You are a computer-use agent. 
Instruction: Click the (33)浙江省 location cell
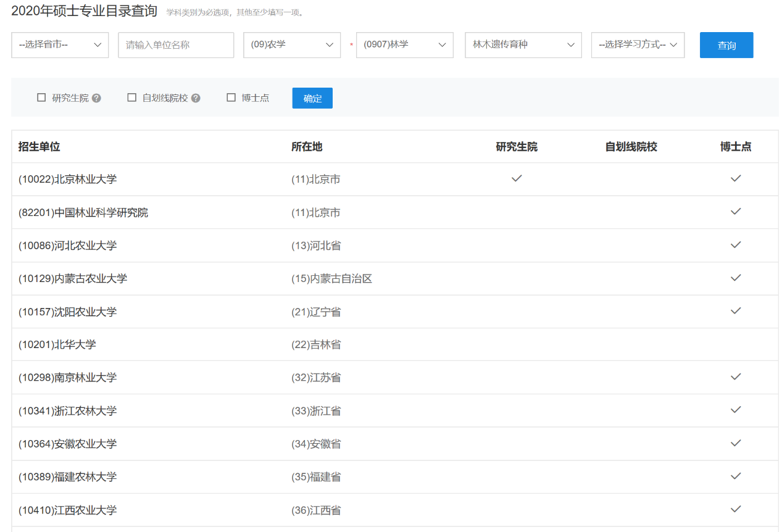(x=316, y=411)
